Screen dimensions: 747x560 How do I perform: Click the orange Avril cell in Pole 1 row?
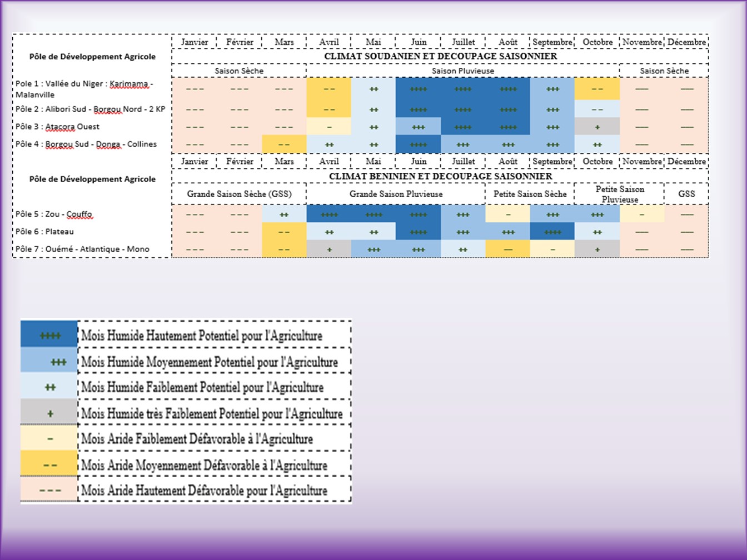pos(329,89)
